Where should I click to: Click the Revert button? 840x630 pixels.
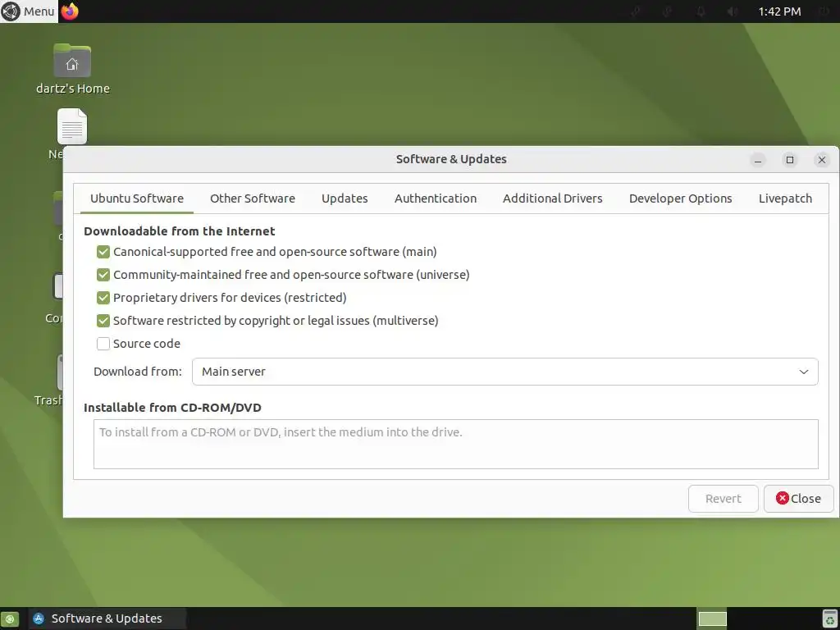[724, 499]
